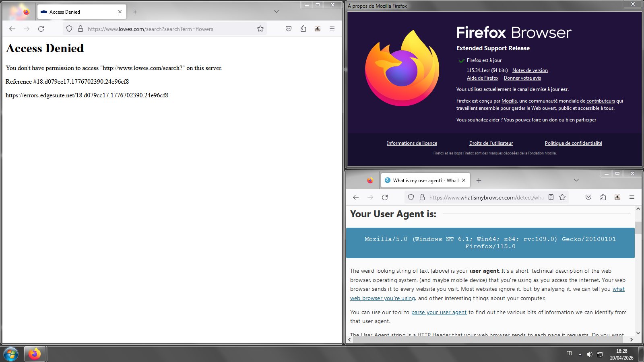Click scroll-right arrow on whatismybrowser page
Viewport: 644px width, 362px height.
pos(632,339)
